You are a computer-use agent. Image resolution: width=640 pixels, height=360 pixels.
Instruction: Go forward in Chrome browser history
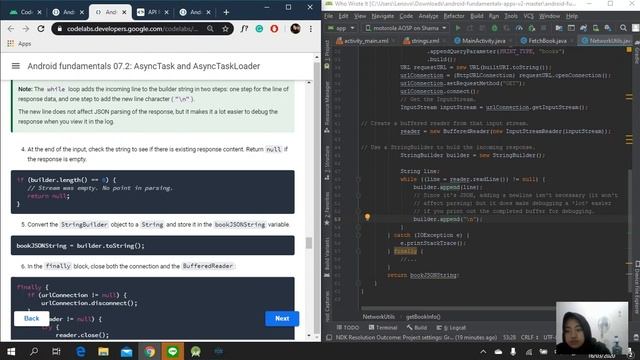click(25, 29)
